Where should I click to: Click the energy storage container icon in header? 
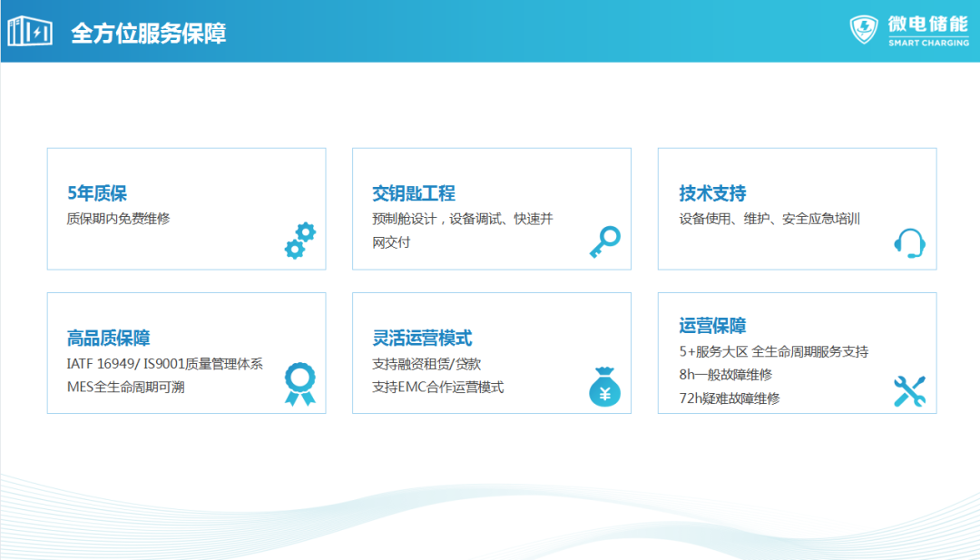pos(30,31)
